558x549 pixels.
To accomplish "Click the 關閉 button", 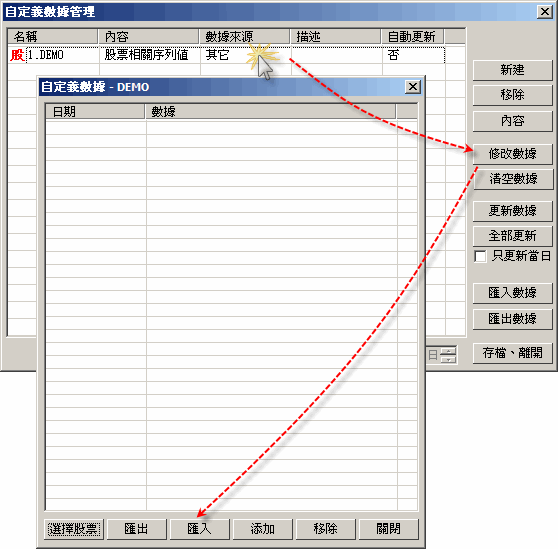I will tap(389, 529).
